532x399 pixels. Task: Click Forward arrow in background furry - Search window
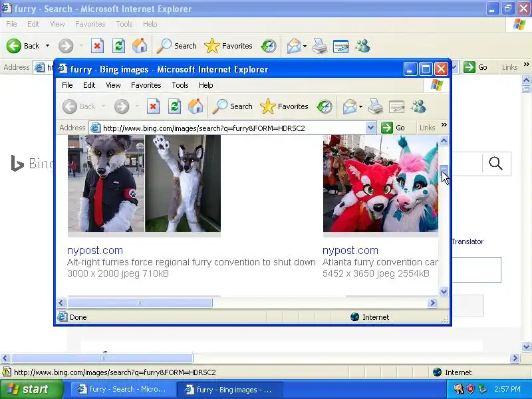(66, 46)
